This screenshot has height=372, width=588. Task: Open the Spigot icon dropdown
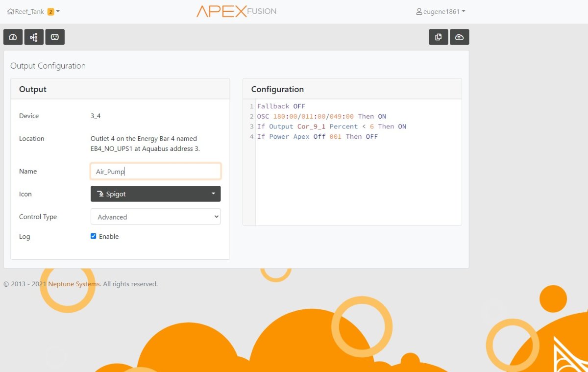coord(156,194)
